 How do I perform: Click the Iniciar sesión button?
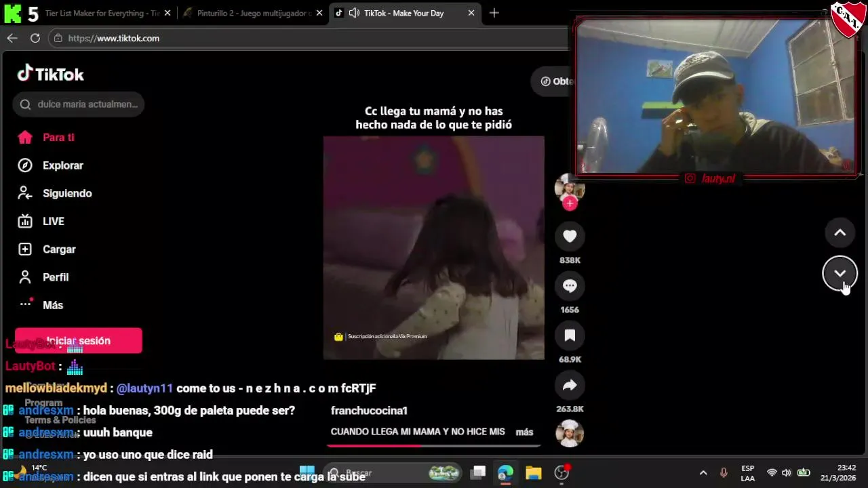(78, 340)
